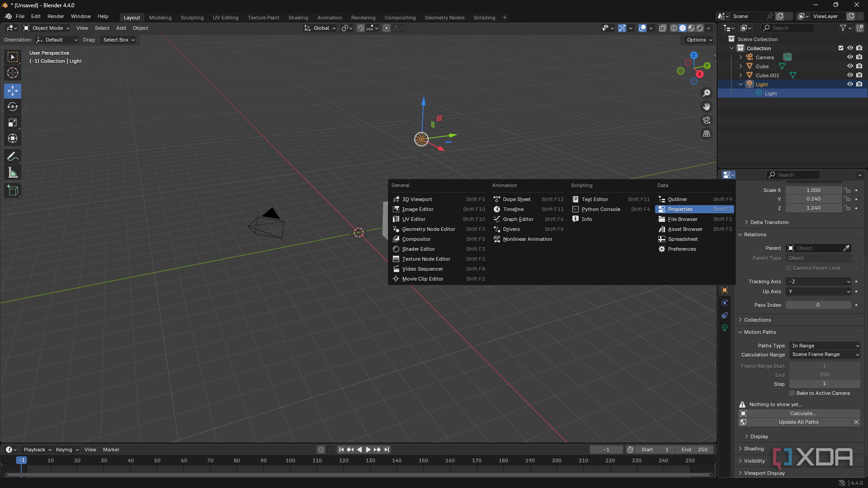The image size is (868, 488).
Task: Open the Render menu
Action: pyautogui.click(x=56, y=16)
